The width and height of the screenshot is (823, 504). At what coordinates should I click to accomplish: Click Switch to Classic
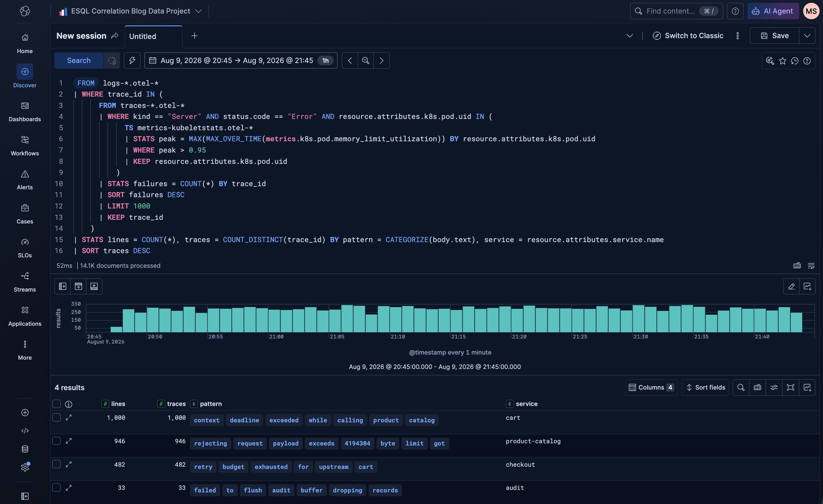(688, 36)
